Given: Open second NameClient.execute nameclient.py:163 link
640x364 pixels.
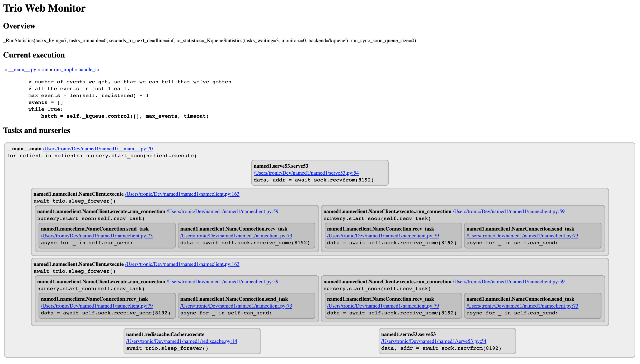Looking at the screenshot, I should (182, 264).
